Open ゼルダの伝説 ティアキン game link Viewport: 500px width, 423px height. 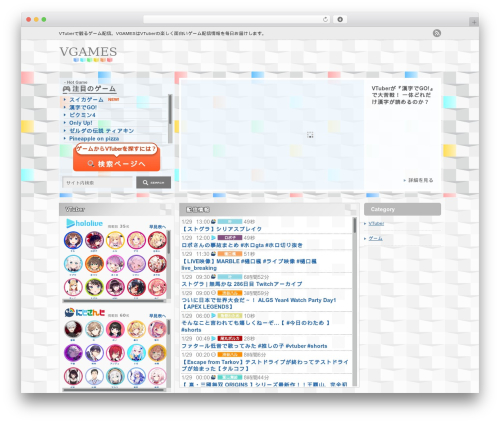(101, 131)
